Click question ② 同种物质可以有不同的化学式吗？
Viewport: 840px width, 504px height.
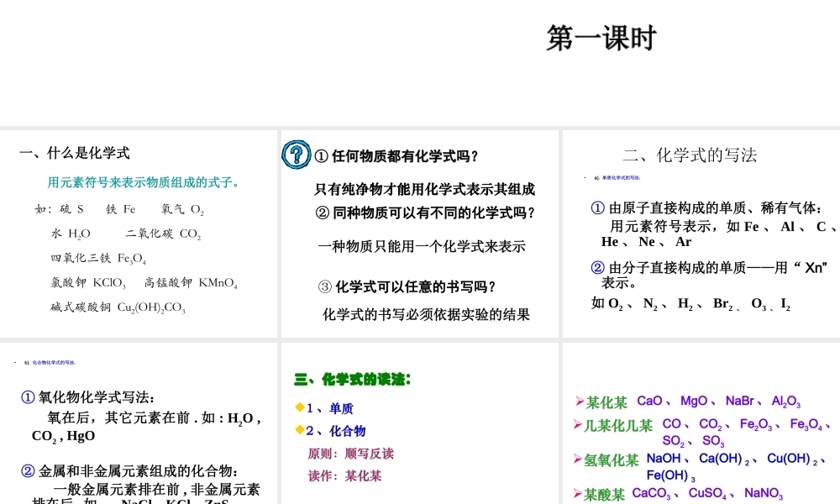point(425,213)
